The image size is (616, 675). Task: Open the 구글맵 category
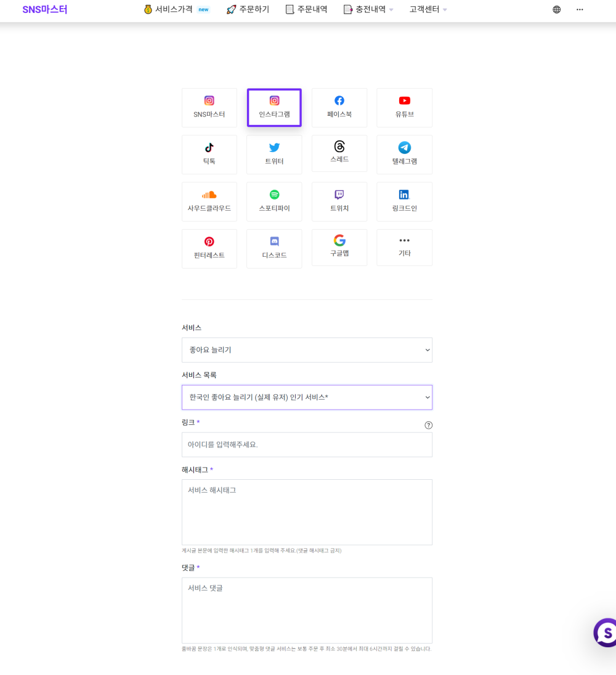(x=339, y=247)
